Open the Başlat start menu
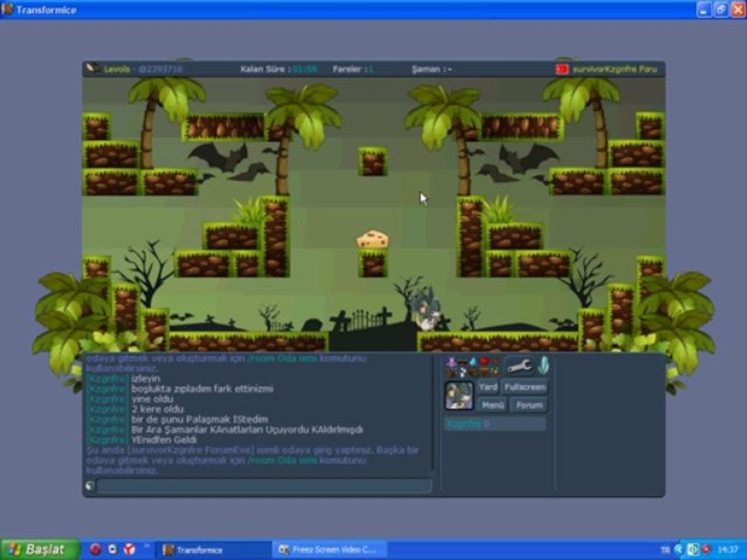This screenshot has width=747, height=560. [x=40, y=550]
